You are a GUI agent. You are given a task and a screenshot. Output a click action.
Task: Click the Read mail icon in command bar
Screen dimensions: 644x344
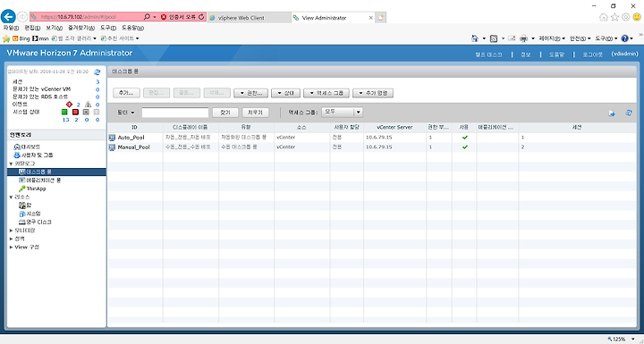[512, 38]
